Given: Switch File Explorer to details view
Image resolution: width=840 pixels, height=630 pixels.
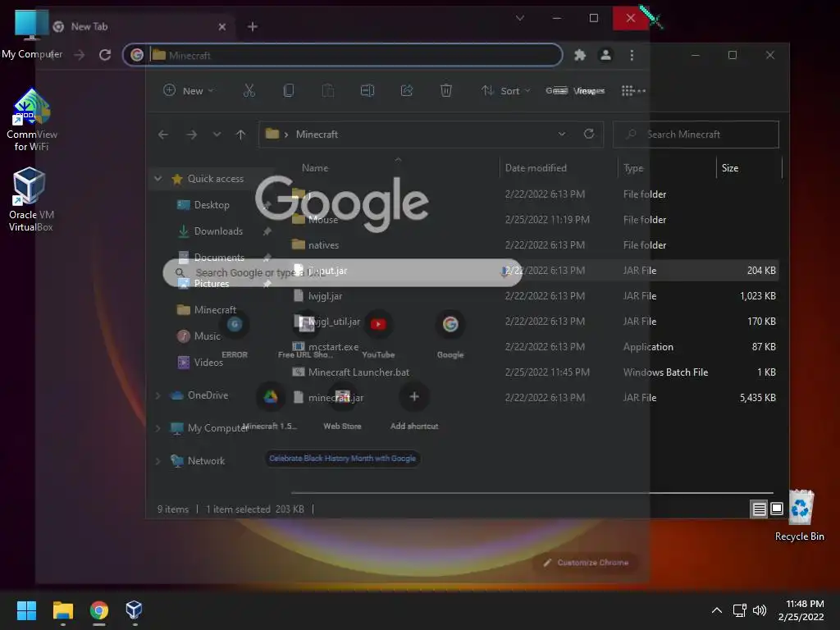Looking at the screenshot, I should click(759, 509).
